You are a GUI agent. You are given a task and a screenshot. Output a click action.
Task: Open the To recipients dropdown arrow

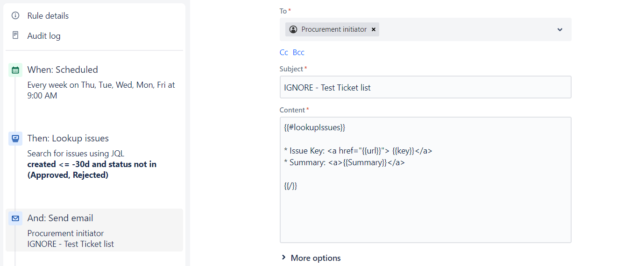(560, 29)
